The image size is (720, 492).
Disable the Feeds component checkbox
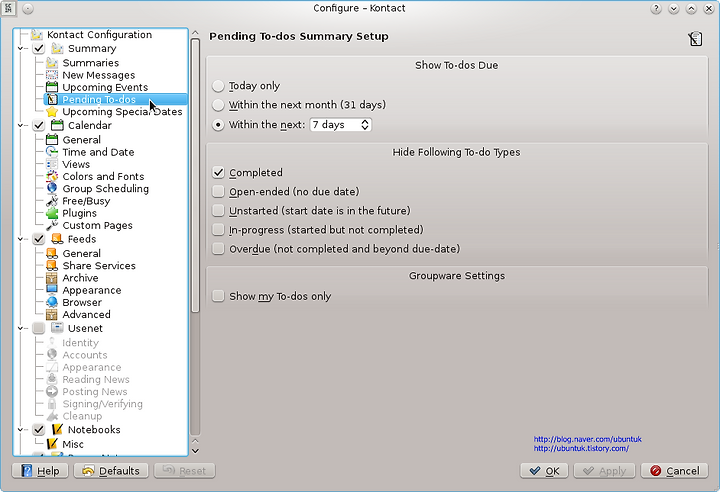tap(39, 239)
